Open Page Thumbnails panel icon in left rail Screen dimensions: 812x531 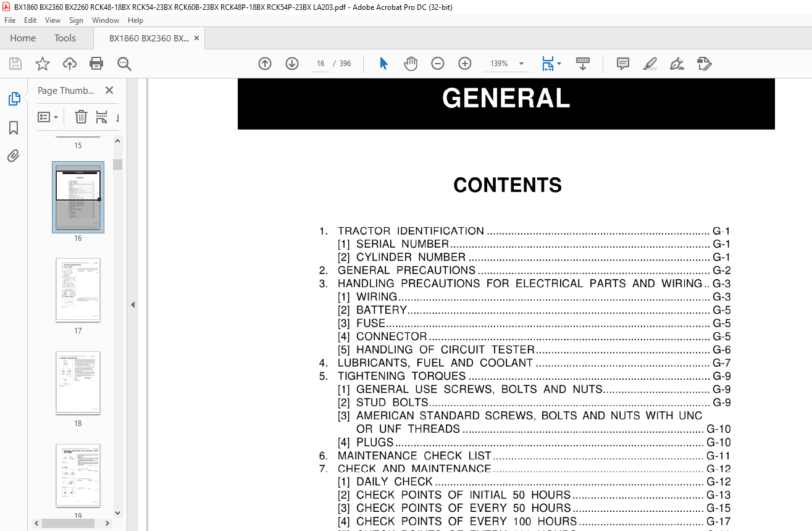(14, 99)
